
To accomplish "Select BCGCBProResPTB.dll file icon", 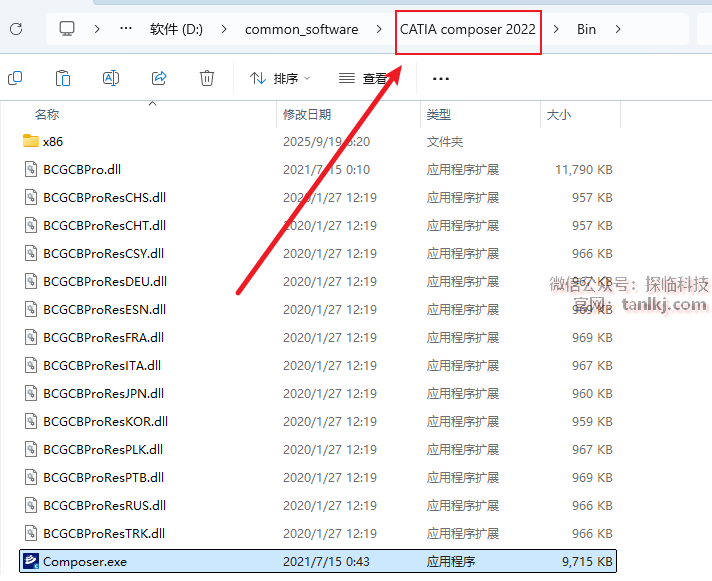I will [30, 478].
